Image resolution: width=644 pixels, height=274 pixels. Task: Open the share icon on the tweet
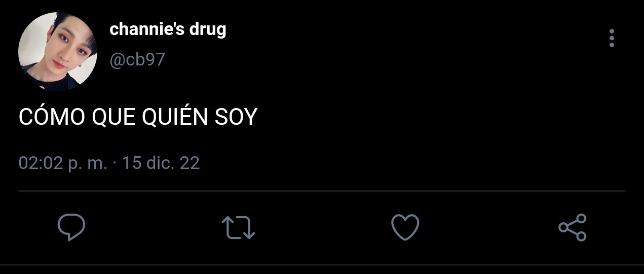[x=573, y=227]
